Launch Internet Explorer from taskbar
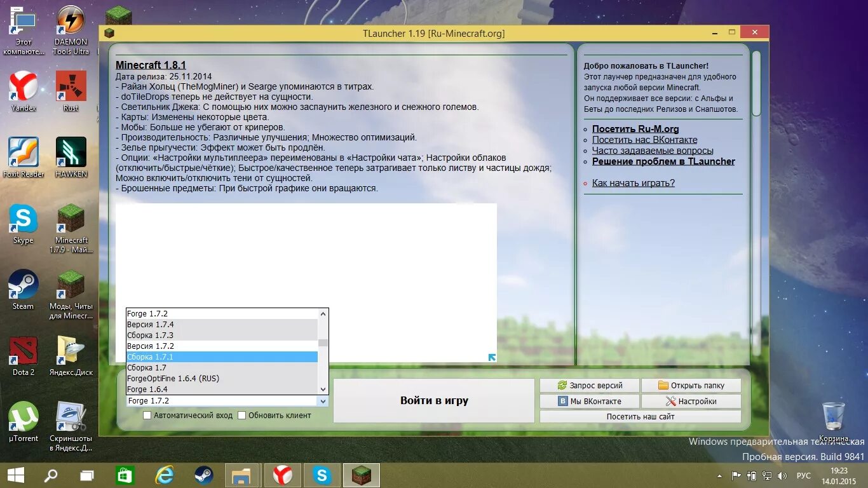Image resolution: width=868 pixels, height=488 pixels. (x=165, y=475)
